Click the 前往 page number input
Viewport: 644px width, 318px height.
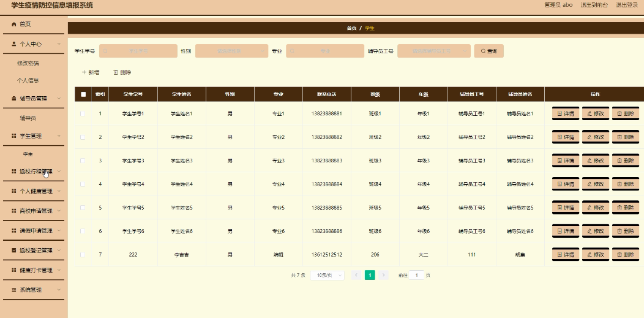coord(416,275)
